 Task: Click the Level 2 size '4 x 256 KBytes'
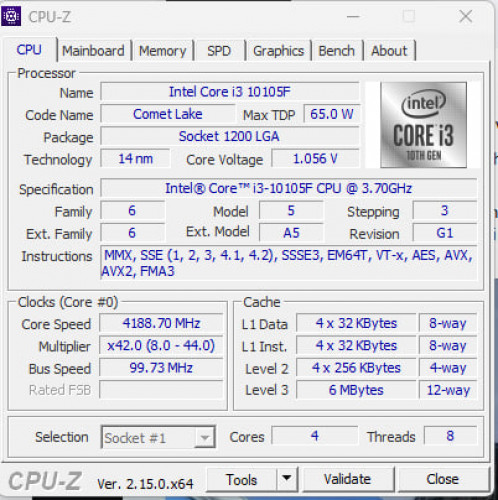point(356,368)
